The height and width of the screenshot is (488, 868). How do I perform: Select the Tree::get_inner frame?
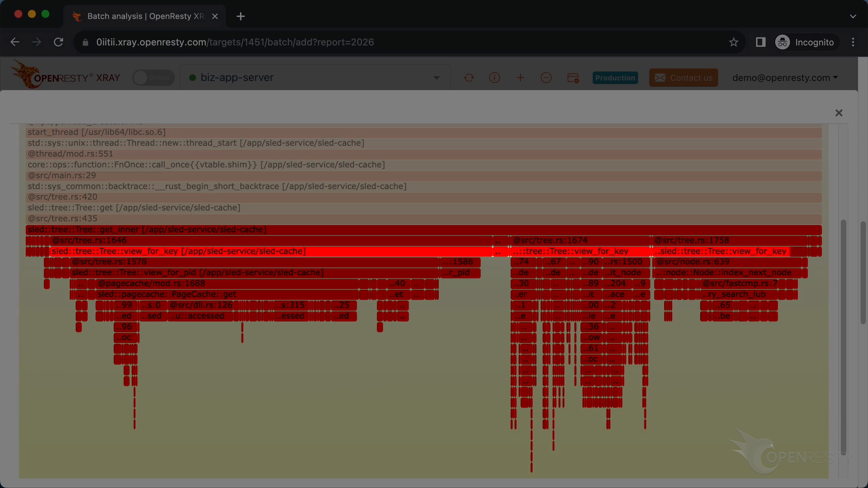(x=424, y=229)
